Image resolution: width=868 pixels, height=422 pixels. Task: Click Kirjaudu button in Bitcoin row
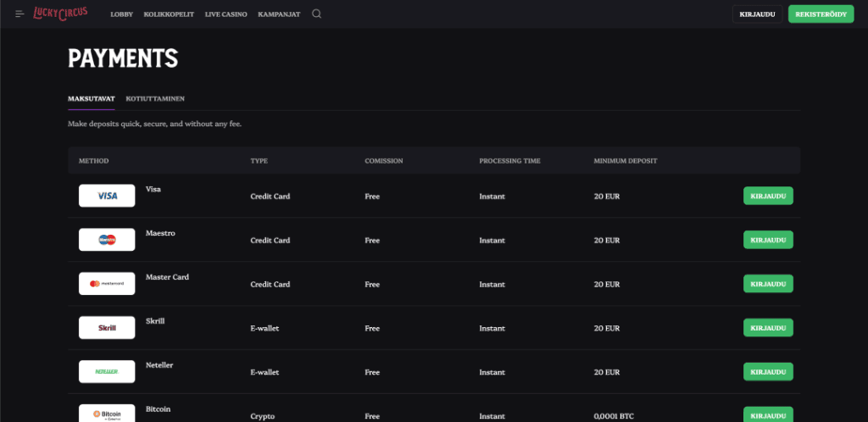click(x=768, y=415)
